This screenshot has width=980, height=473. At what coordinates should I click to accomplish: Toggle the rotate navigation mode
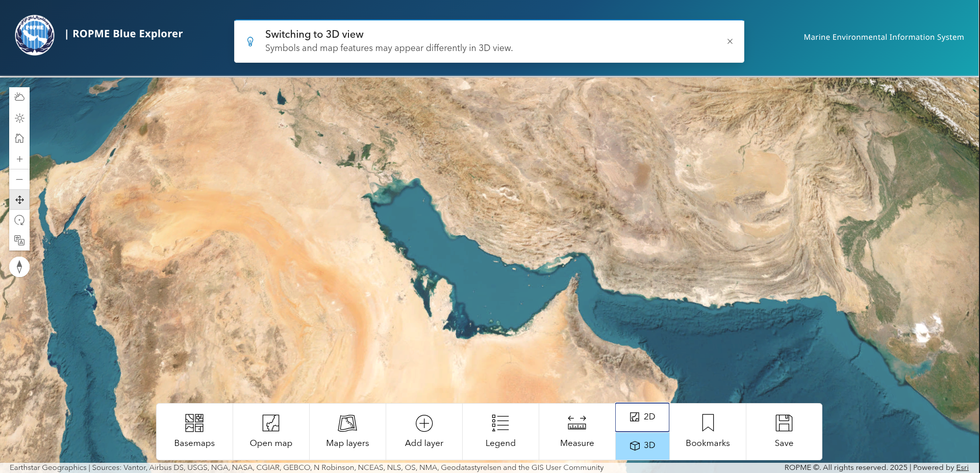19,220
